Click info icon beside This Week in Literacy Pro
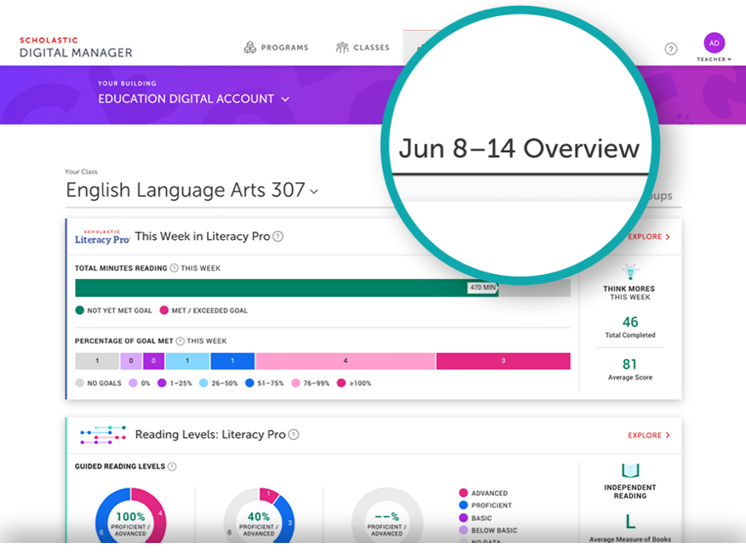Image resolution: width=746 pixels, height=560 pixels. [278, 237]
